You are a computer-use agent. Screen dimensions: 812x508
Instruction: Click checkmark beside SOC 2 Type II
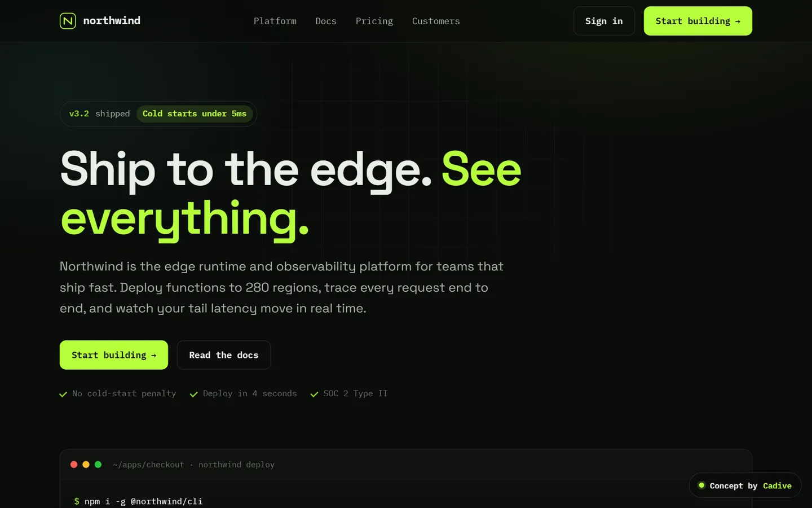[x=314, y=394]
